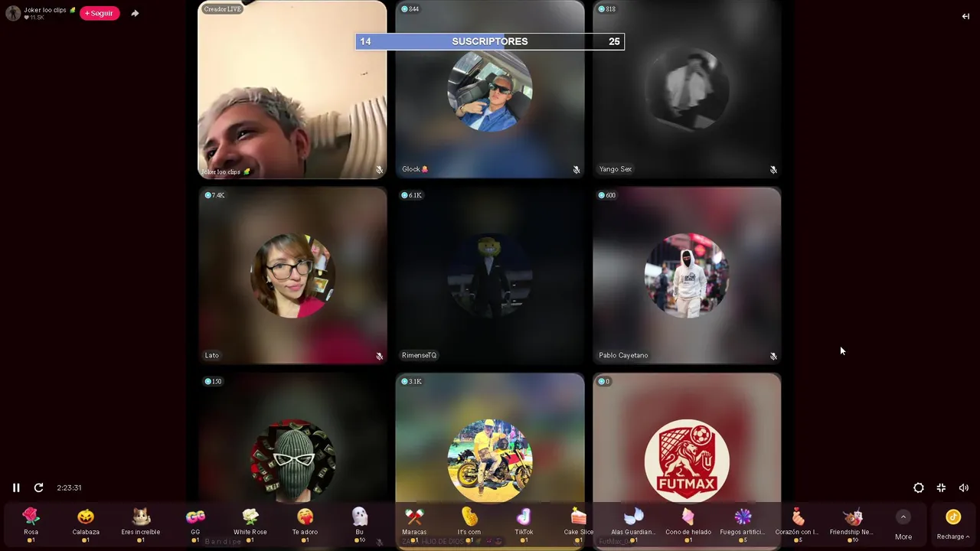Share this live stream
The image size is (980, 551).
(135, 13)
